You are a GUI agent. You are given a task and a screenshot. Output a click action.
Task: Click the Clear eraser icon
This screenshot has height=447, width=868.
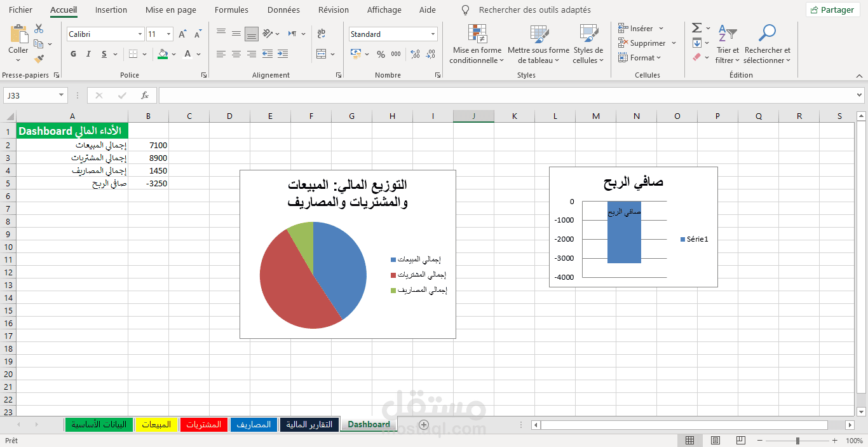tap(697, 57)
